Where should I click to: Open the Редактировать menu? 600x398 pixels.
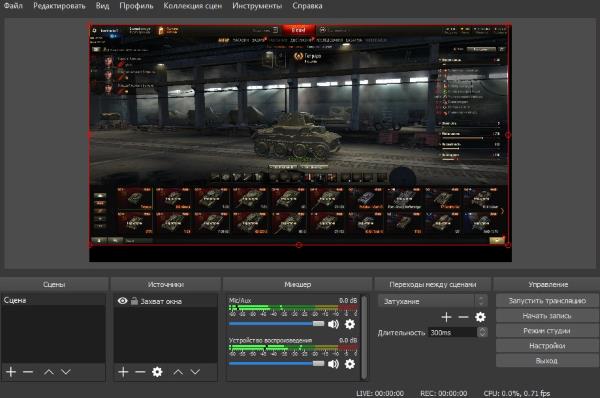(x=59, y=6)
